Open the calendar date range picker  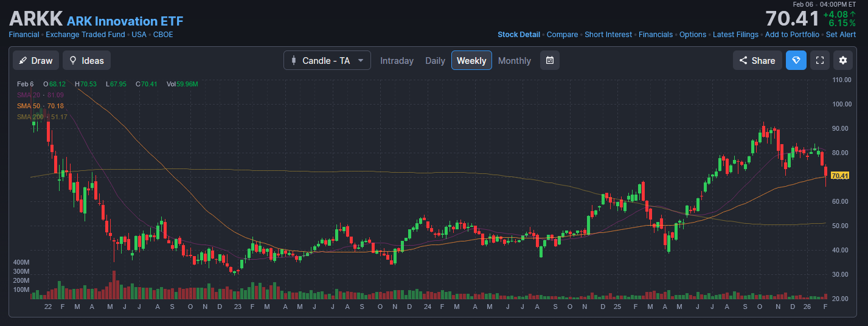pyautogui.click(x=549, y=60)
